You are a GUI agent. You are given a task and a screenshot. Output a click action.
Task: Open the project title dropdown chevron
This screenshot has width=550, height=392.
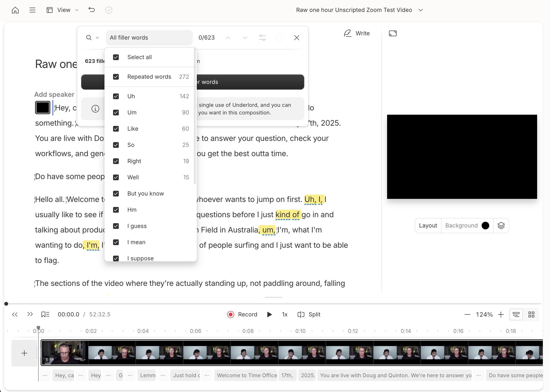tap(420, 10)
